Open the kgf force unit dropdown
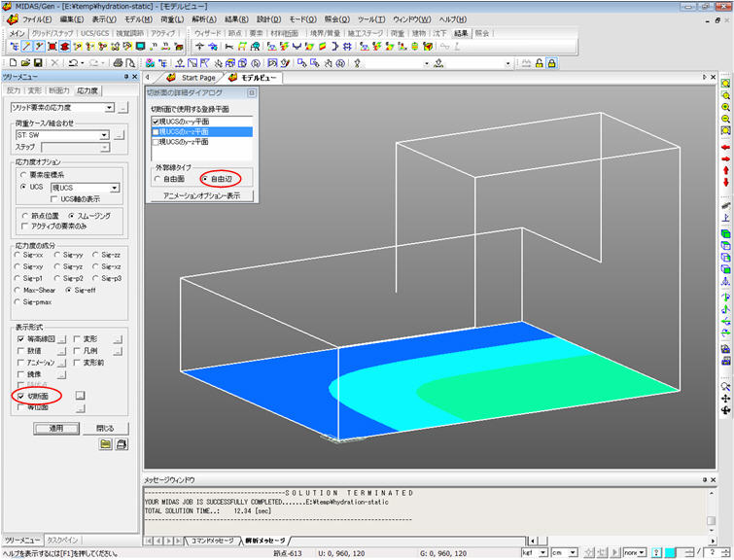 (x=543, y=553)
